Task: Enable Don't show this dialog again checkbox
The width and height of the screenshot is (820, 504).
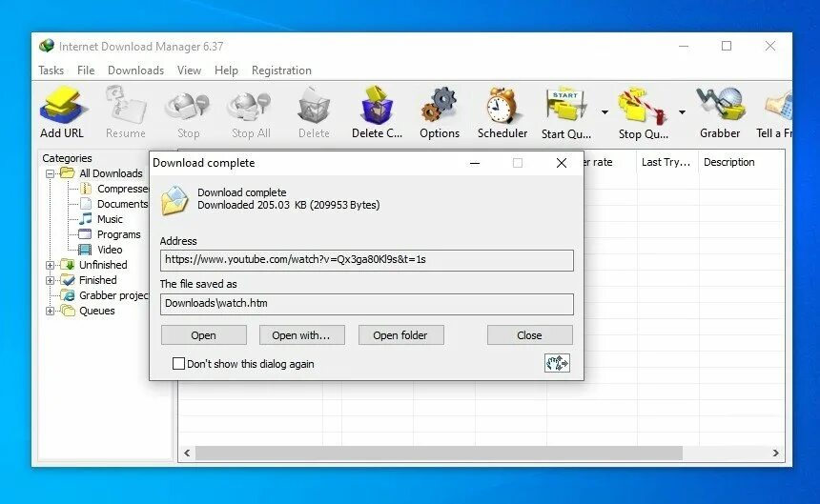Action: coord(178,364)
